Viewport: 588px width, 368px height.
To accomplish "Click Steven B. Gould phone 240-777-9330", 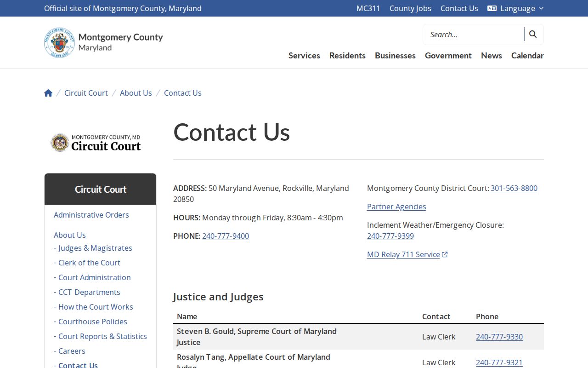I will tap(499, 337).
